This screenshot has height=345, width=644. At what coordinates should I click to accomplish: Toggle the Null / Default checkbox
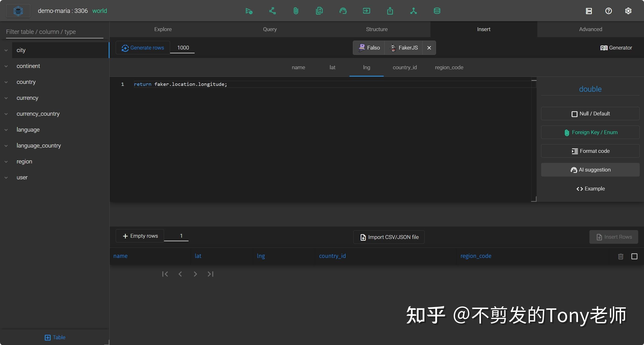point(575,114)
